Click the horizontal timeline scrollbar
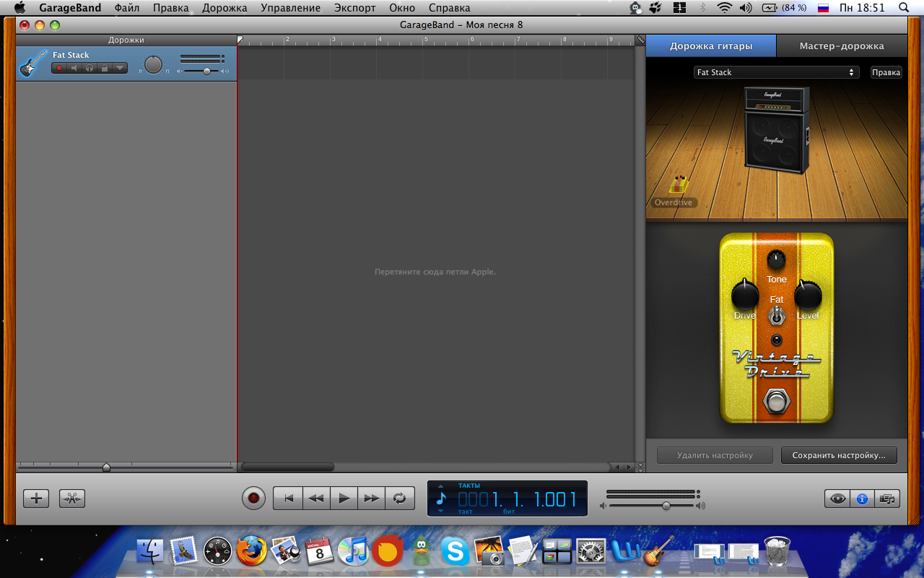This screenshot has width=924, height=578. [288, 467]
